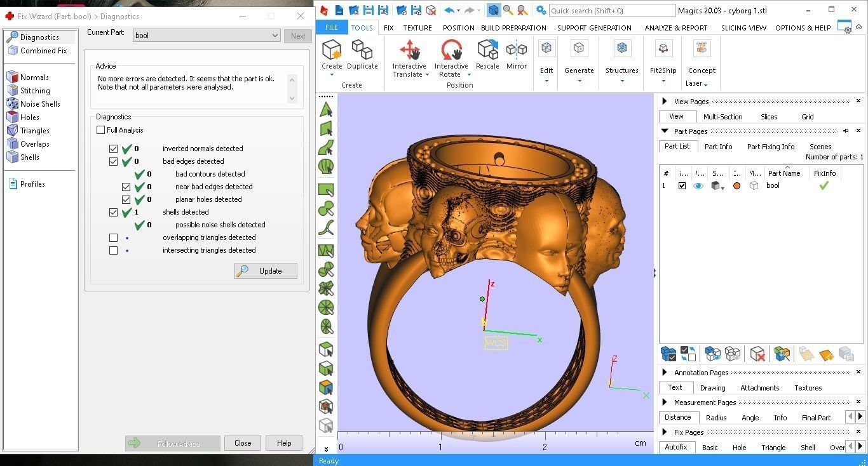Click the settings gears icon near search
The image size is (868, 466).
541,10
